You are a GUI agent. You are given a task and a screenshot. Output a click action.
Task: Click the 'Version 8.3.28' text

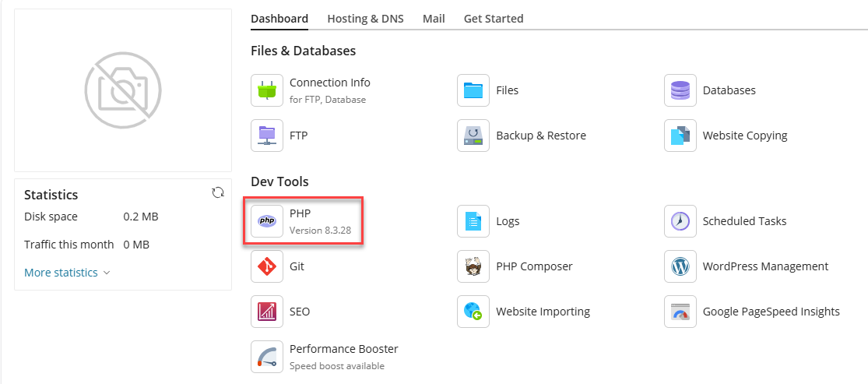point(321,230)
